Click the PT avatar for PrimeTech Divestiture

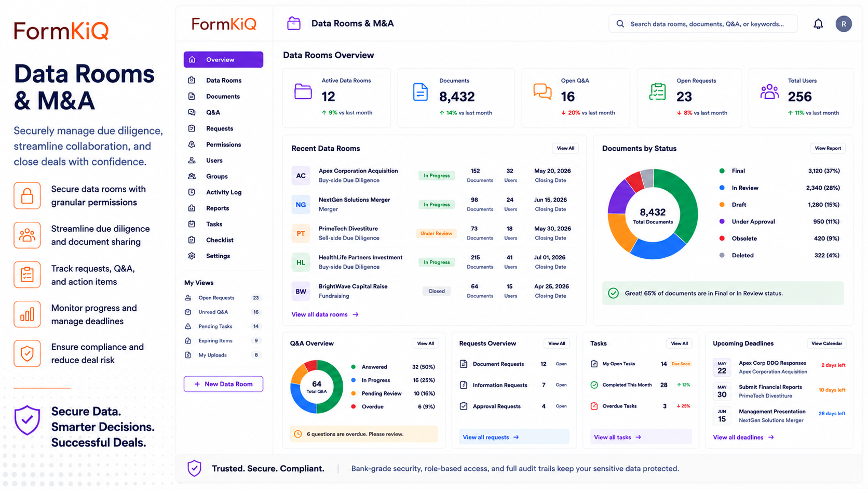(301, 233)
